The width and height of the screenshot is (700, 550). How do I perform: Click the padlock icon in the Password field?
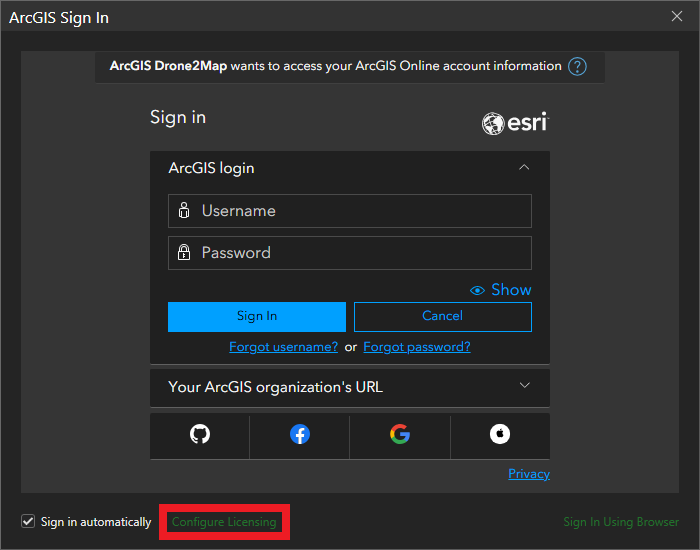[x=184, y=253]
